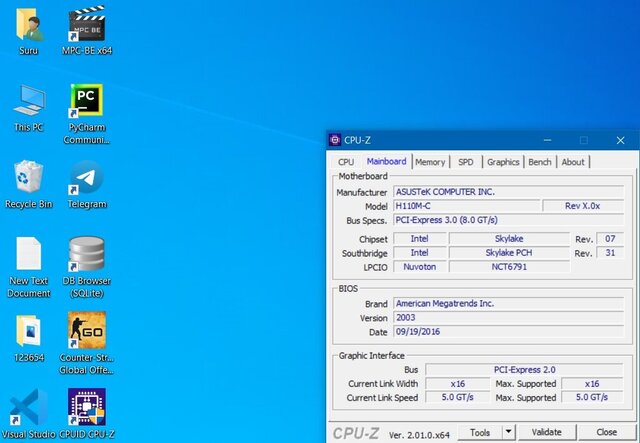Click the Validate button

pos(547,432)
